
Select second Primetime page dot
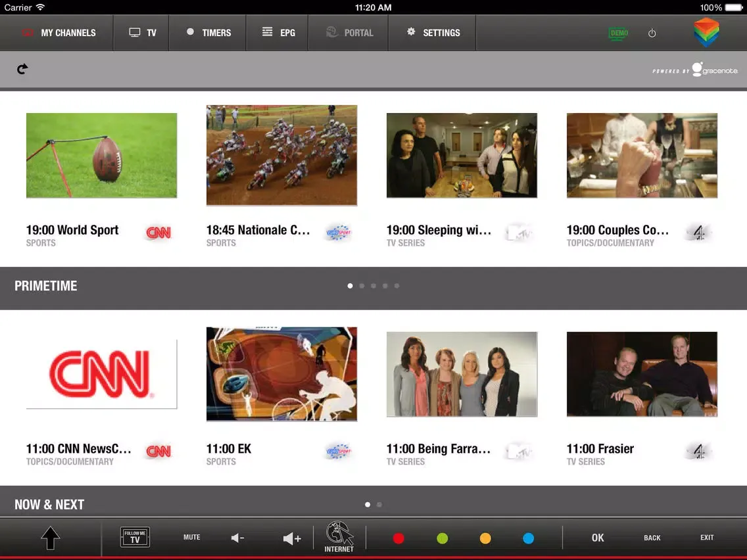362,286
